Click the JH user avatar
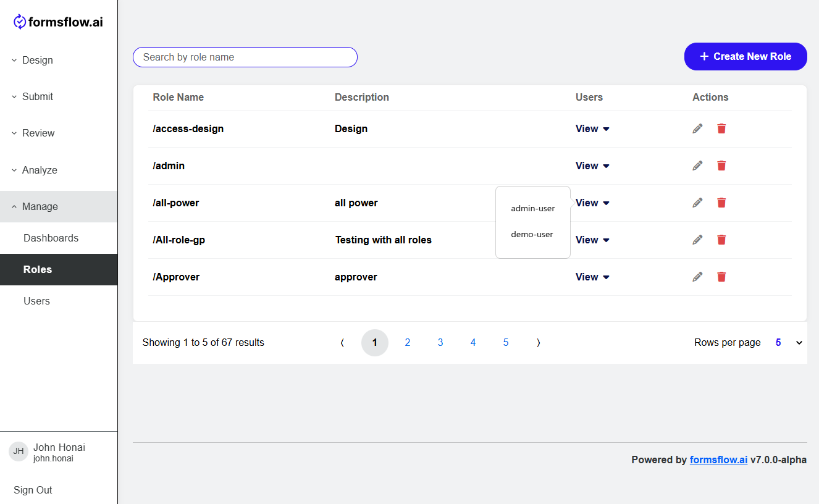The width and height of the screenshot is (819, 504). 19,451
